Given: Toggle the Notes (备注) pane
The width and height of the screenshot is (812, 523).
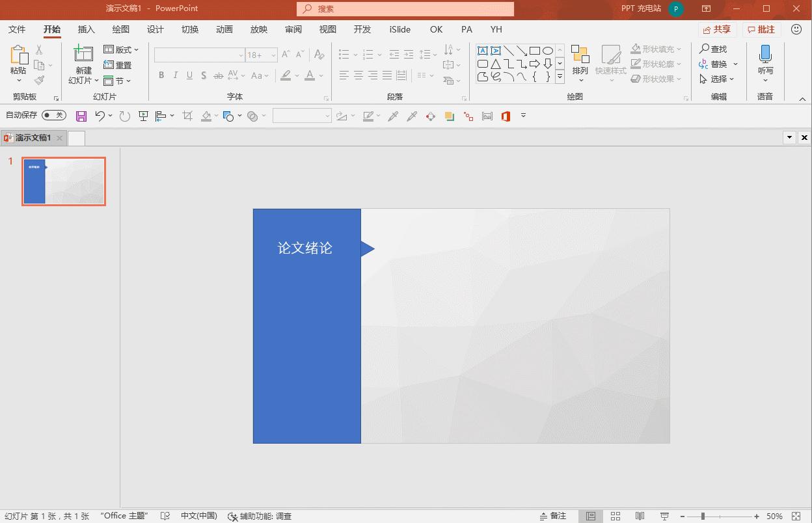Looking at the screenshot, I should (x=553, y=516).
